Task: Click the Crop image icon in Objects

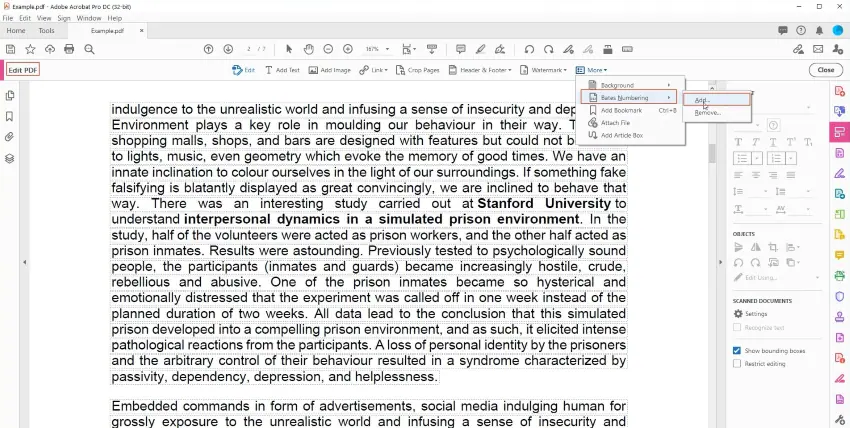Action: coord(773,248)
